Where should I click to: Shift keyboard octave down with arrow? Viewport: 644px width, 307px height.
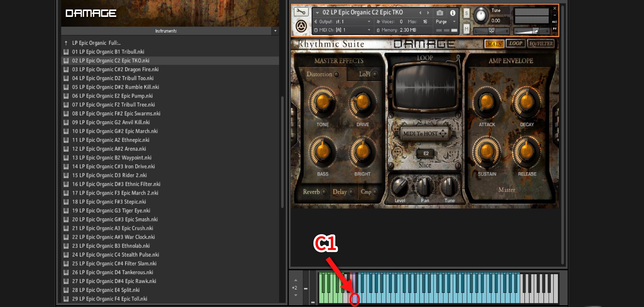[x=296, y=295]
